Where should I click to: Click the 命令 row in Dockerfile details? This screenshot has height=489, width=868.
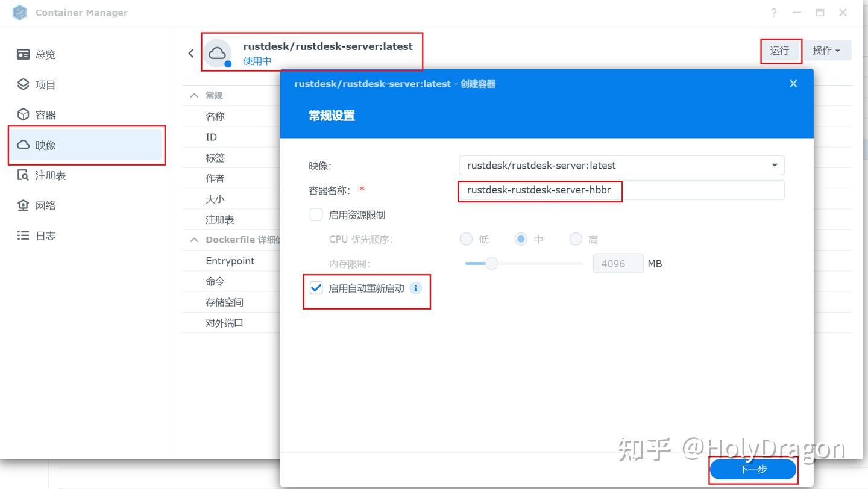tap(231, 281)
